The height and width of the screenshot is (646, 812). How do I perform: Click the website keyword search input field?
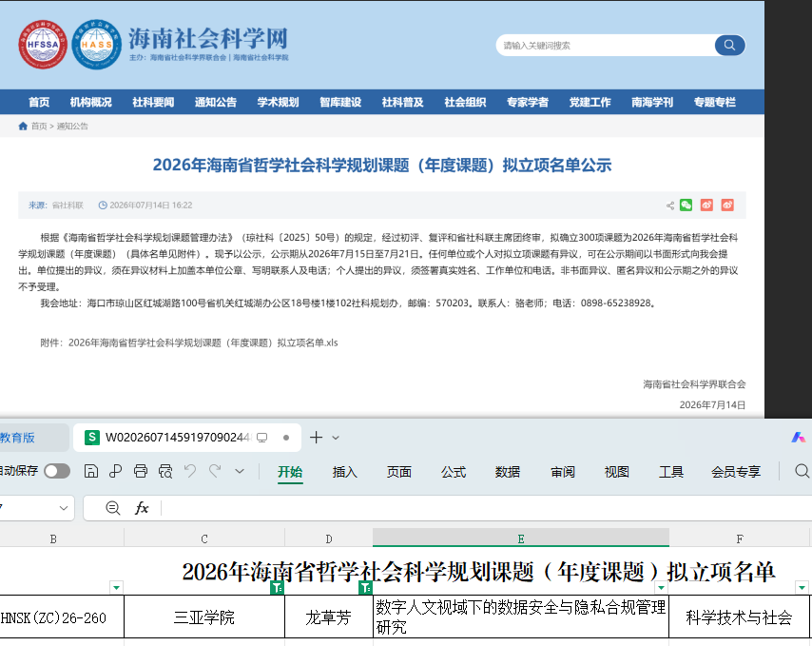tap(606, 46)
